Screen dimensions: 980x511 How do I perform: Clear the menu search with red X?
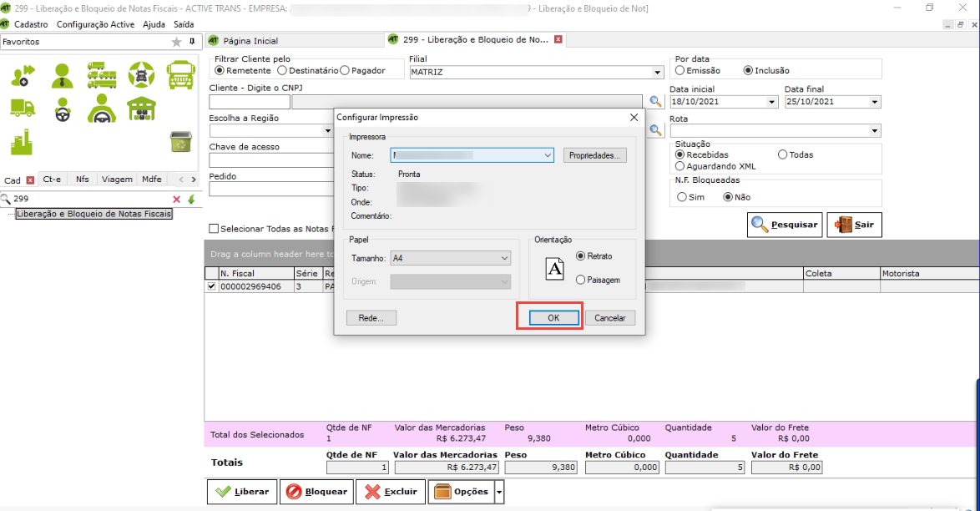pyautogui.click(x=176, y=200)
